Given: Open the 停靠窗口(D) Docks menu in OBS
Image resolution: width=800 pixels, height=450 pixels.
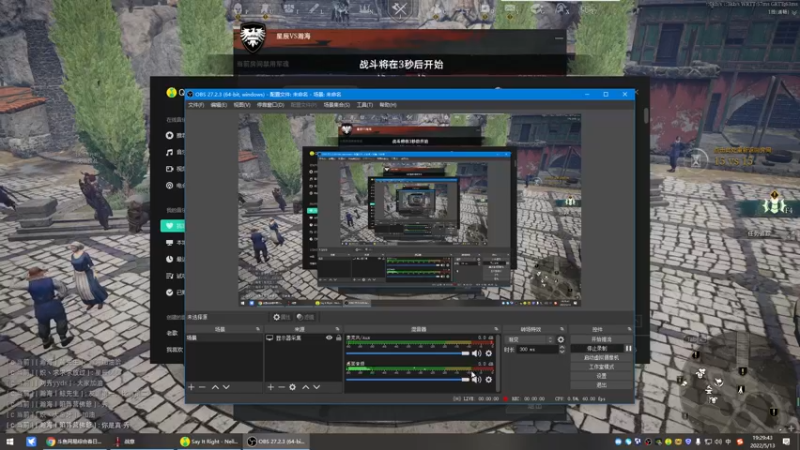Looking at the screenshot, I should (270, 105).
